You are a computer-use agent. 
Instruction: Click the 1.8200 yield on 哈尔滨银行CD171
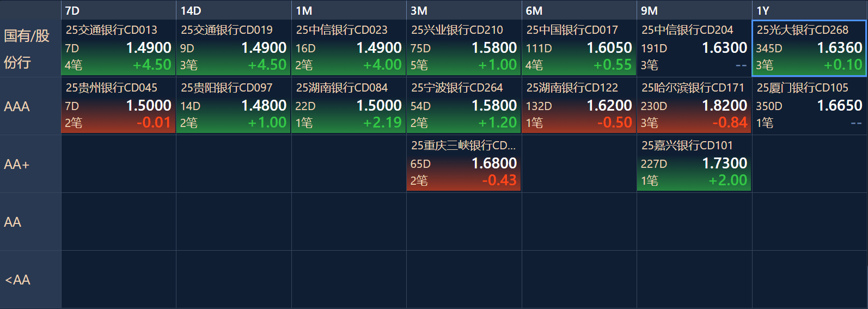pos(724,106)
